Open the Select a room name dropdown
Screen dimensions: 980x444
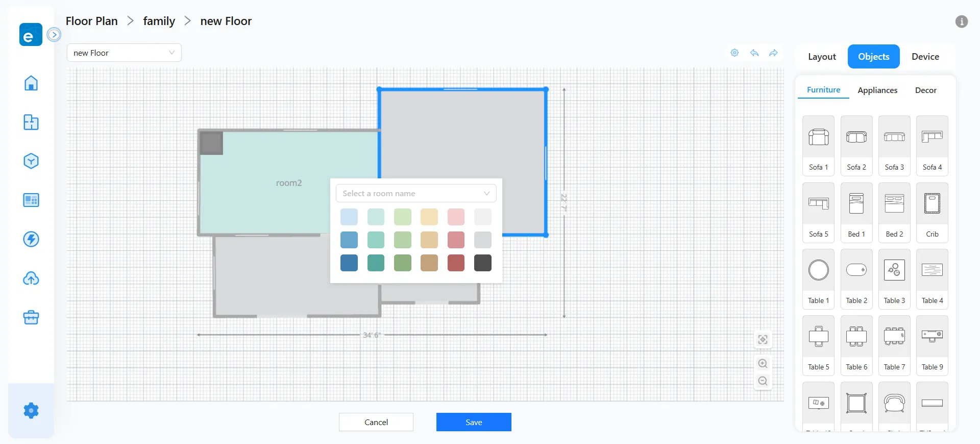click(x=415, y=194)
